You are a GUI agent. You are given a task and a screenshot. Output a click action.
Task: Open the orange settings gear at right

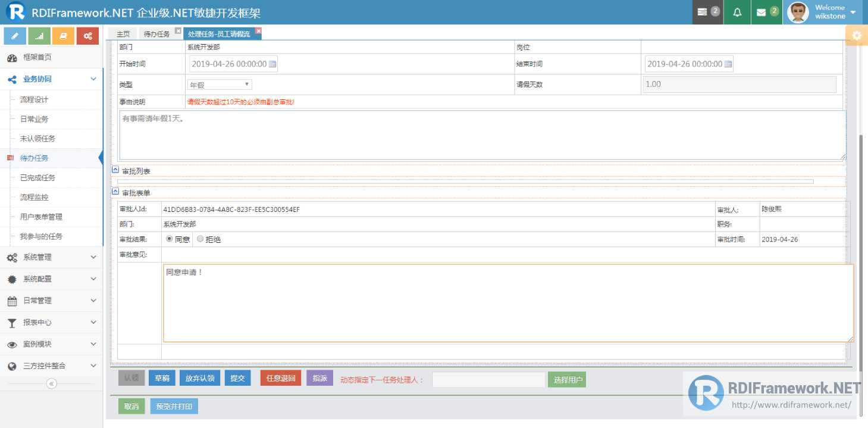pyautogui.click(x=857, y=36)
